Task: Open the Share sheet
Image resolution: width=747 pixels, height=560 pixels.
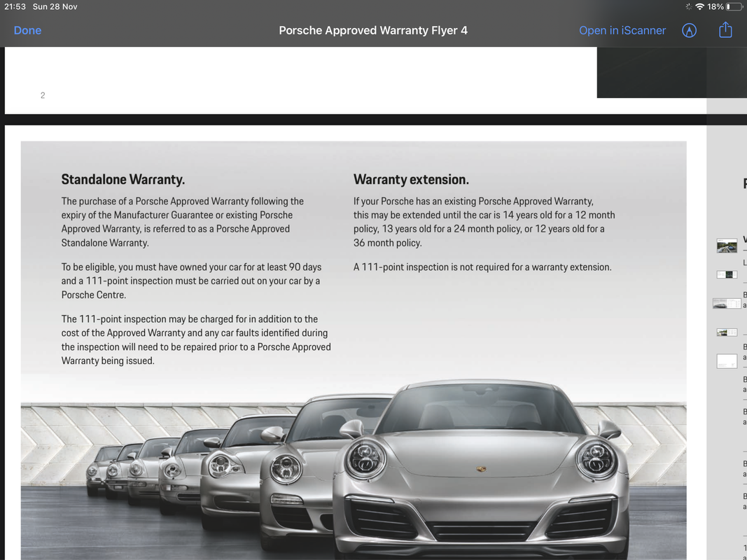Action: coord(725,30)
